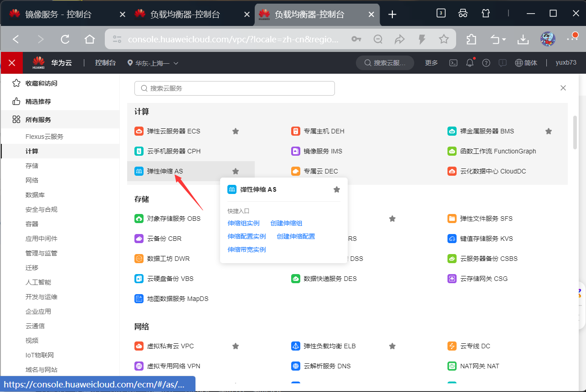Click the service list vertical scrollbar
The height and width of the screenshot is (392, 586).
[575, 132]
